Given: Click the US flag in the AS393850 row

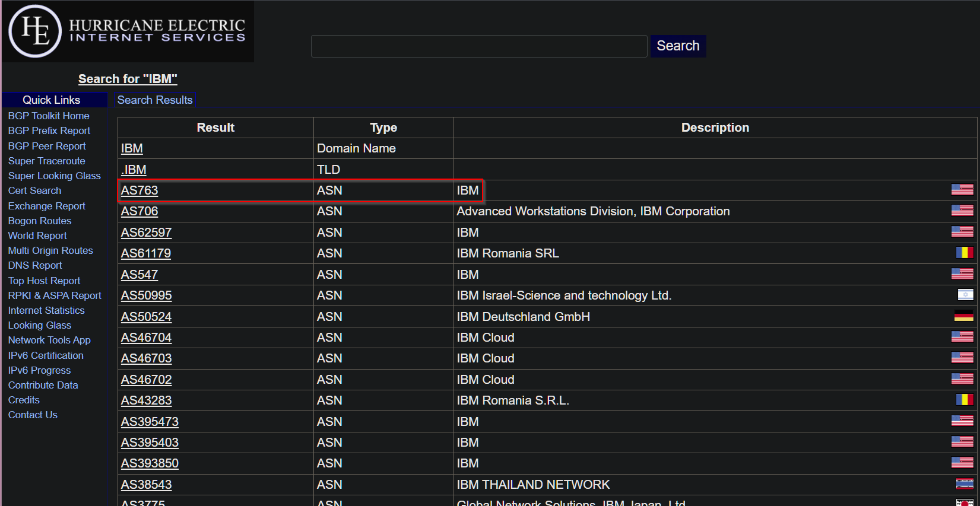Looking at the screenshot, I should coord(962,463).
